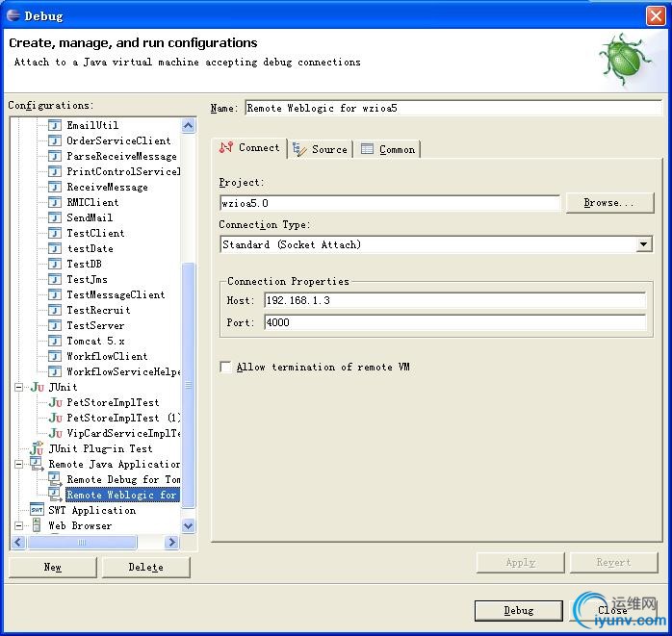The width and height of the screenshot is (672, 636).
Task: Switch to the Connect tab
Action: coord(250,148)
